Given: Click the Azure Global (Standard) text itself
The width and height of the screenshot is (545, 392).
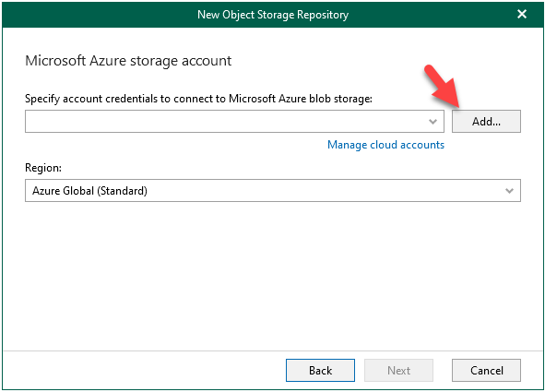Looking at the screenshot, I should coord(89,191).
